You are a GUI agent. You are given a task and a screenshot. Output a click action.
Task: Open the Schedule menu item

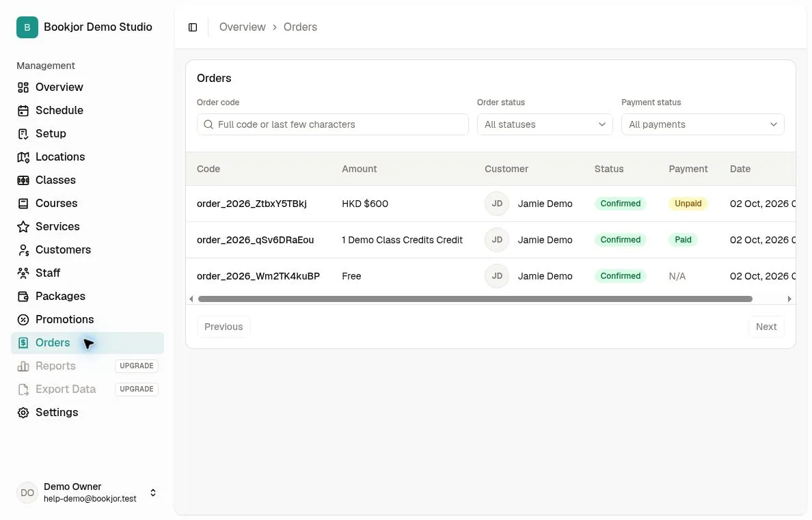click(87, 110)
